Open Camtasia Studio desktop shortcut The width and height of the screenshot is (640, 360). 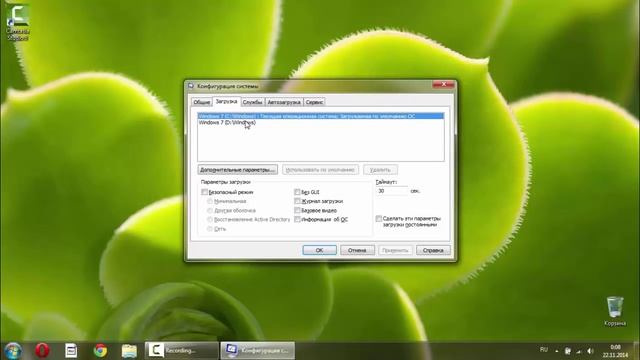[18, 21]
